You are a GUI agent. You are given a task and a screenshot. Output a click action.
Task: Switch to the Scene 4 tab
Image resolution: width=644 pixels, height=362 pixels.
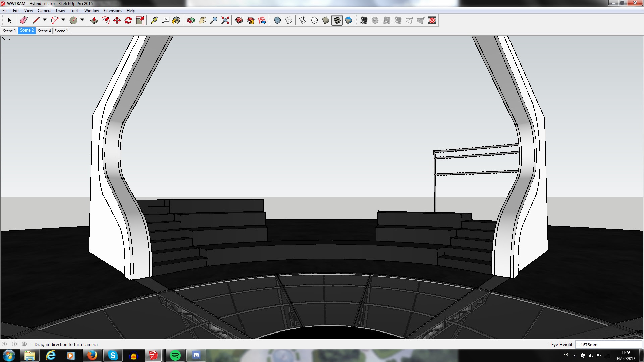tap(44, 31)
